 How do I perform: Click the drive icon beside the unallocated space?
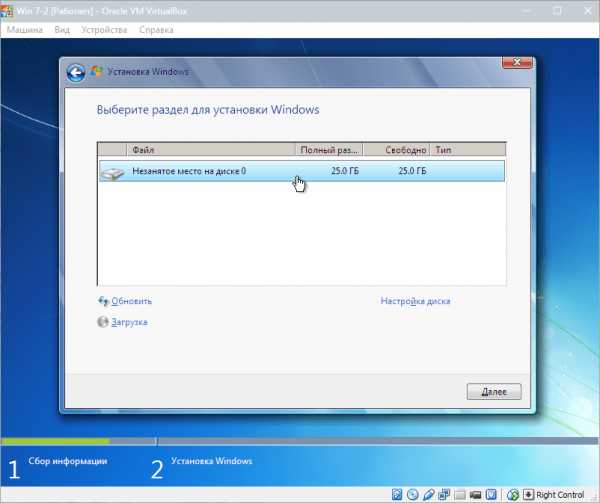pyautogui.click(x=113, y=172)
